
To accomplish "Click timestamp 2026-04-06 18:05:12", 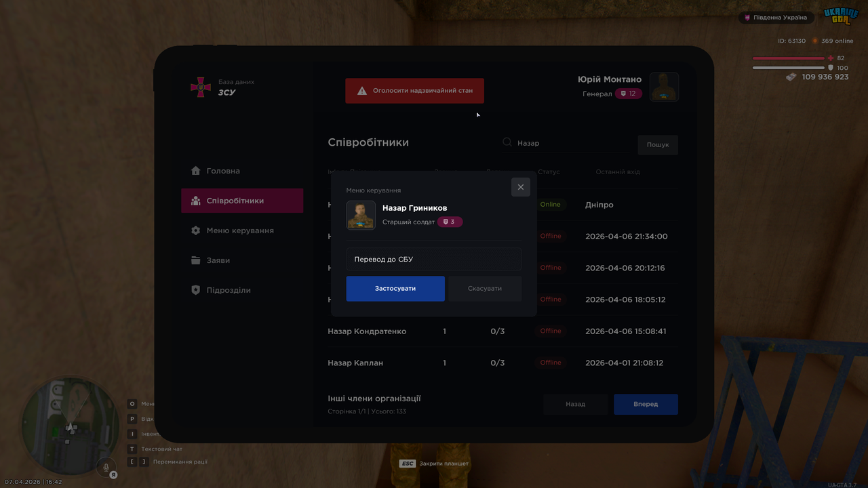I will [x=625, y=300].
